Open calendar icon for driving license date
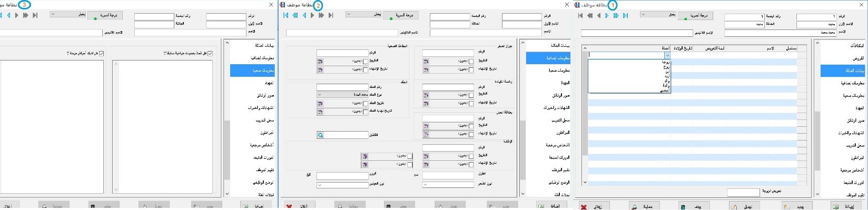Screen dimensions: 868x210 click(426, 95)
